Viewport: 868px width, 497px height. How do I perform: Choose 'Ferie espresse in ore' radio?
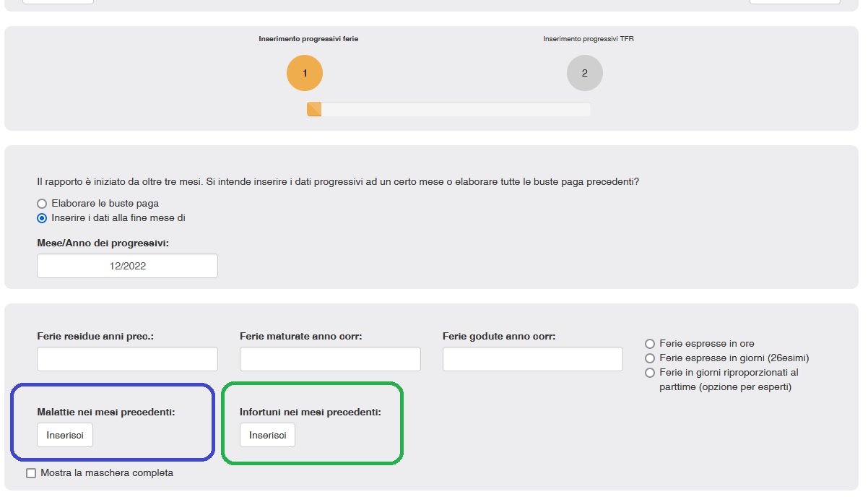(x=650, y=344)
